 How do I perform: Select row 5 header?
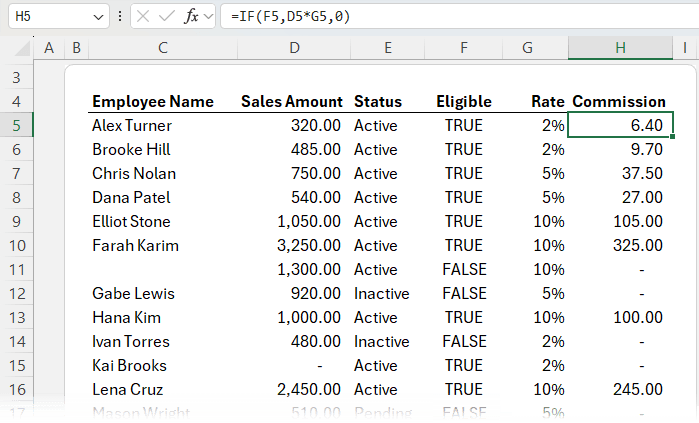(x=17, y=126)
